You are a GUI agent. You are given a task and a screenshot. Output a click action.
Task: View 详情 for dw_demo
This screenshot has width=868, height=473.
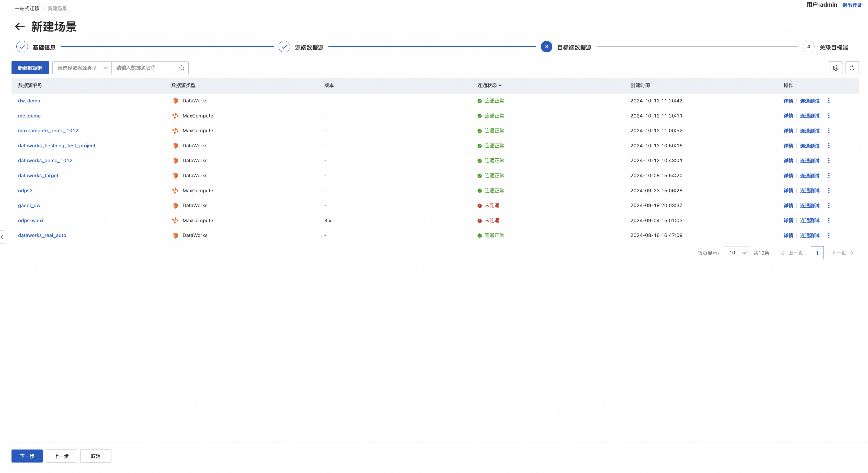[788, 101]
